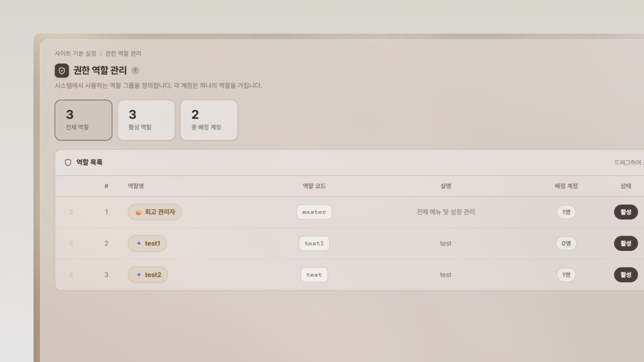Toggle 활성 status for test2 row
Screen dimensions: 644x362
[x=626, y=275]
